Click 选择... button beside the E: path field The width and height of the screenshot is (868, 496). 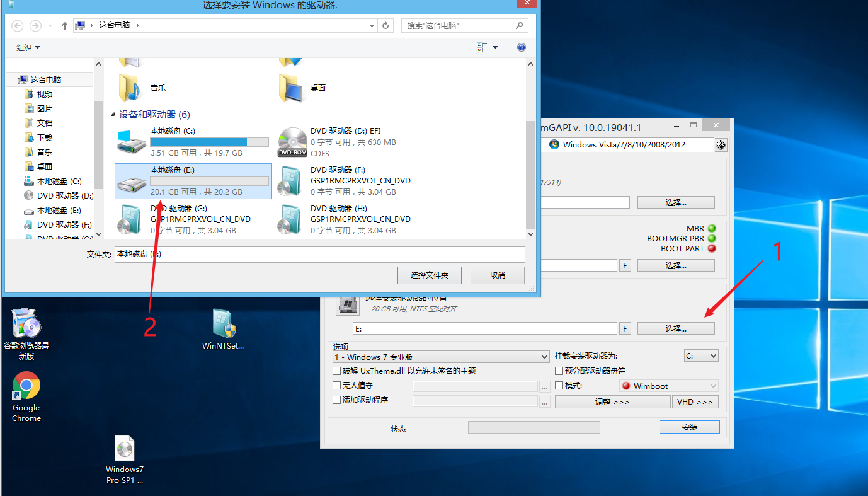(x=676, y=328)
